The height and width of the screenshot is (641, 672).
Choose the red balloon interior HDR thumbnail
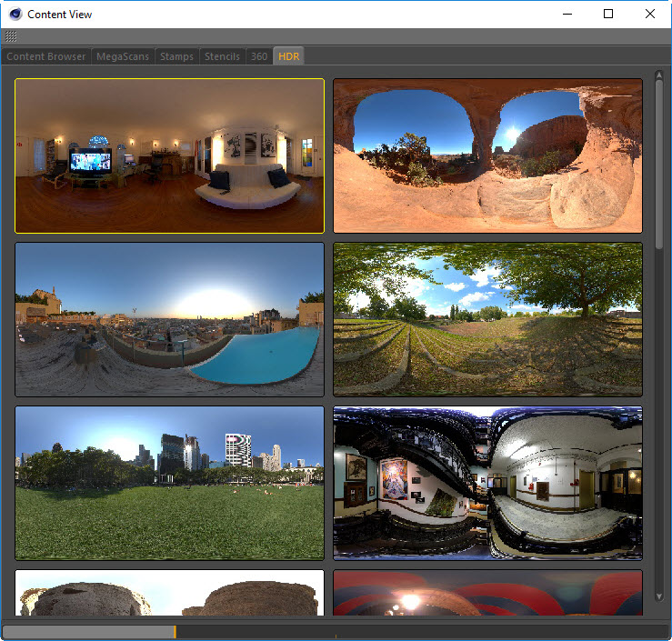(487, 593)
